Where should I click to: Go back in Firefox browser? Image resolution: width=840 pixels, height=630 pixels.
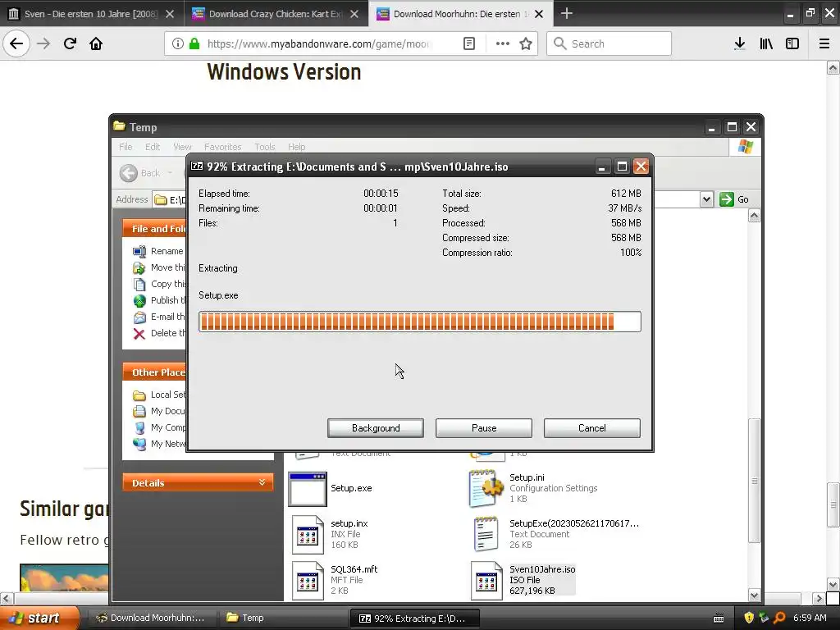pyautogui.click(x=16, y=43)
